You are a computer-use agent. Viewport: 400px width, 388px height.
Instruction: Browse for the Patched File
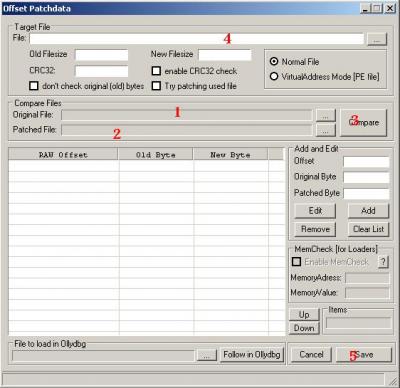click(325, 130)
